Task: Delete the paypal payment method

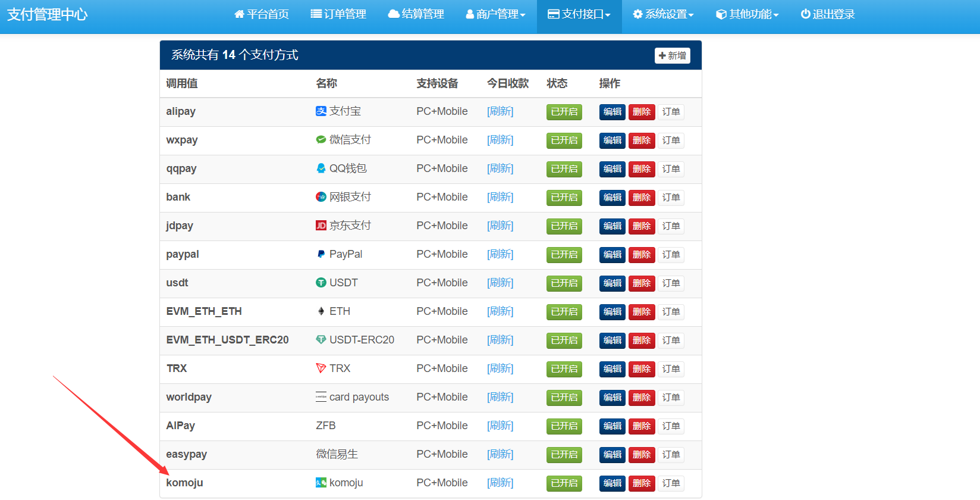Action: [x=642, y=255]
